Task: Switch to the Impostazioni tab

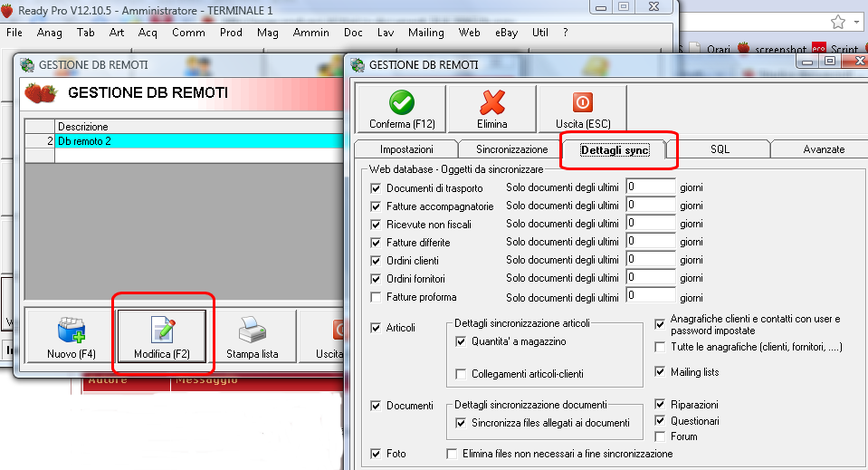Action: tap(406, 149)
